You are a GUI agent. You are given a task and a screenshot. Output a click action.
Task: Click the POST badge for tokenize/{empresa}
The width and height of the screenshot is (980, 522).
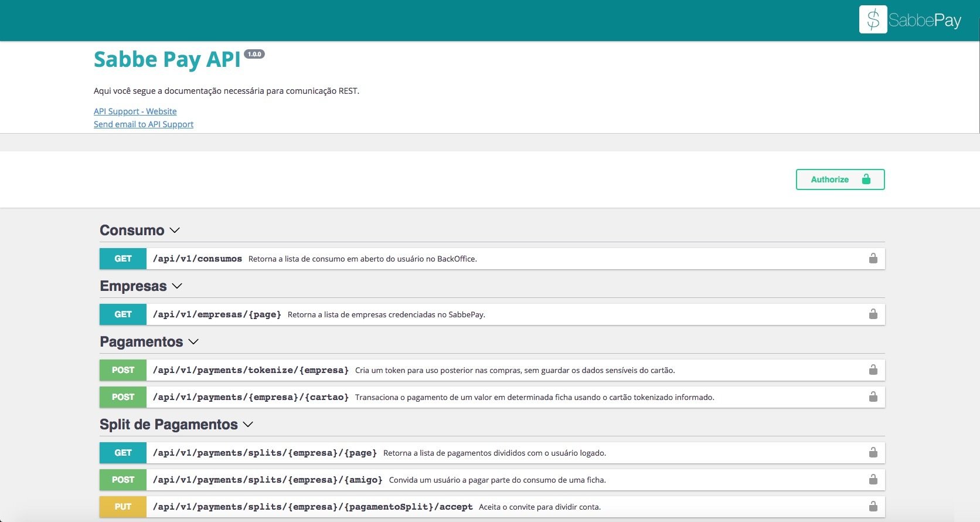click(123, 370)
